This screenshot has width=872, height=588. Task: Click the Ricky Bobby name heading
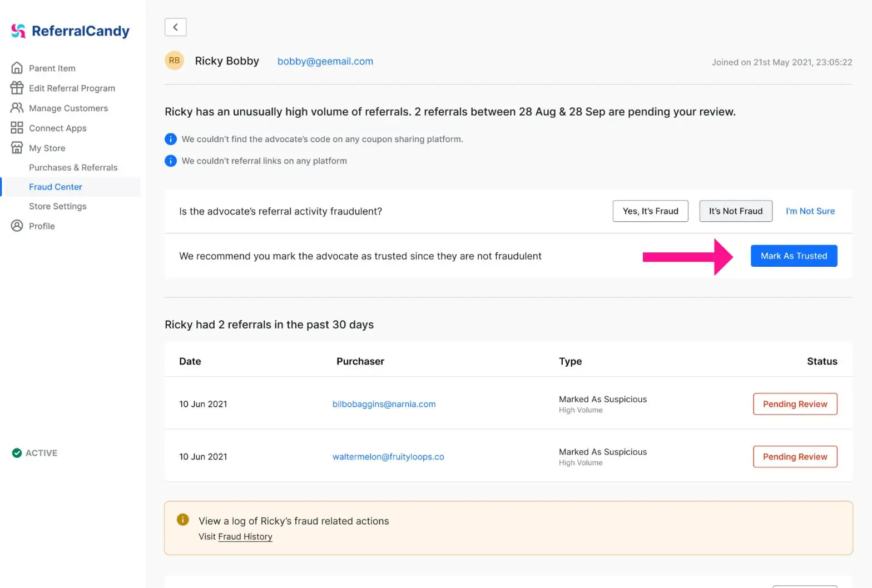(x=227, y=61)
